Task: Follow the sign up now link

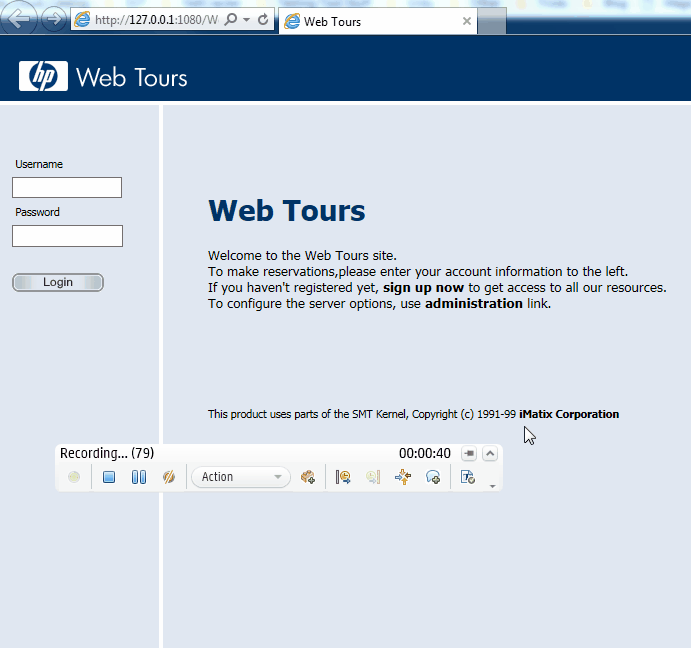Action: click(423, 287)
